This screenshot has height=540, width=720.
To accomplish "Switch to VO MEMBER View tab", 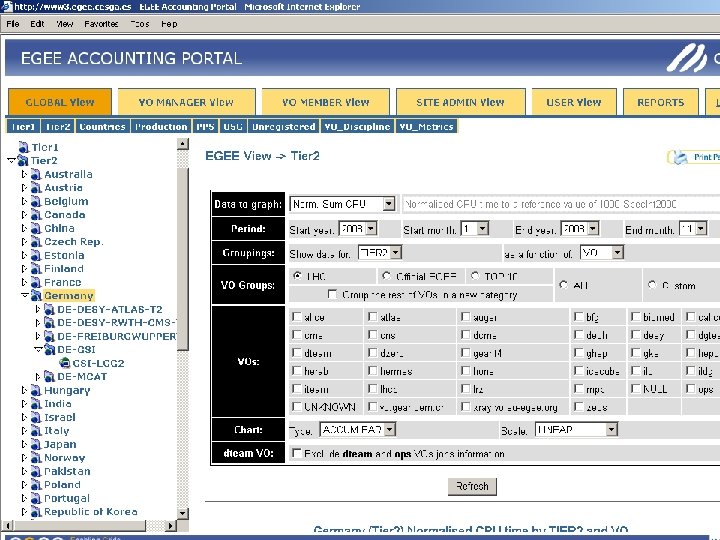I will [x=326, y=102].
